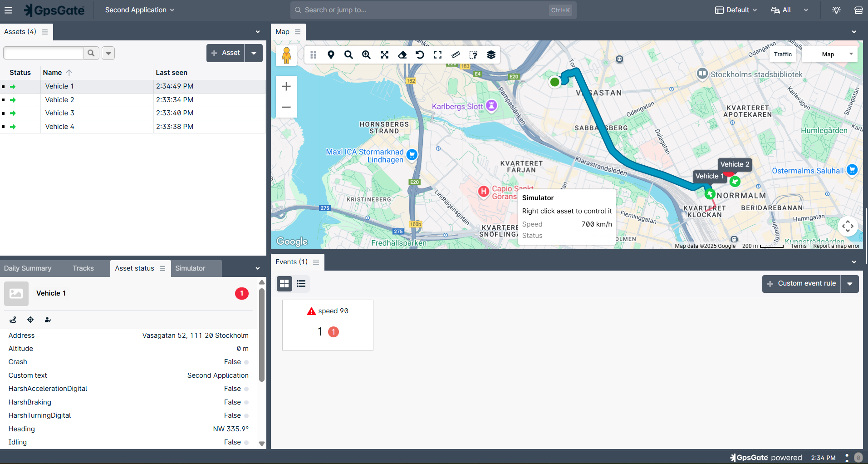
Task: Toggle map fullscreen icon
Action: (437, 55)
